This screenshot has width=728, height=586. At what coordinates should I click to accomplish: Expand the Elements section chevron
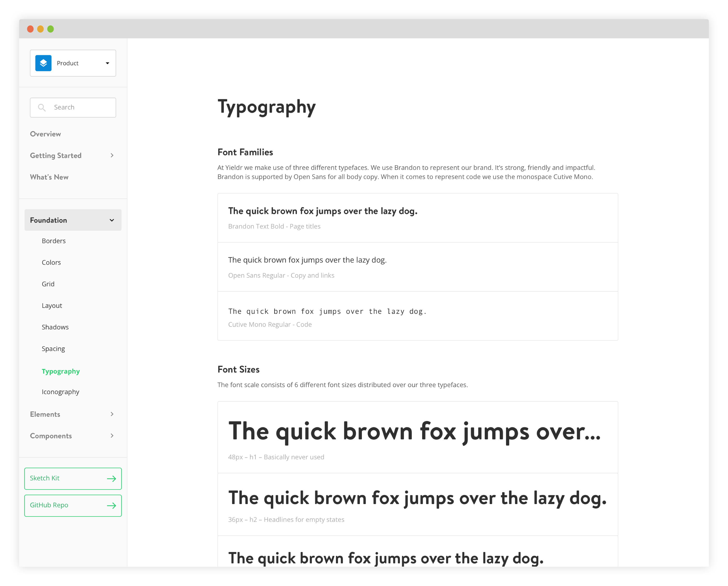point(112,414)
